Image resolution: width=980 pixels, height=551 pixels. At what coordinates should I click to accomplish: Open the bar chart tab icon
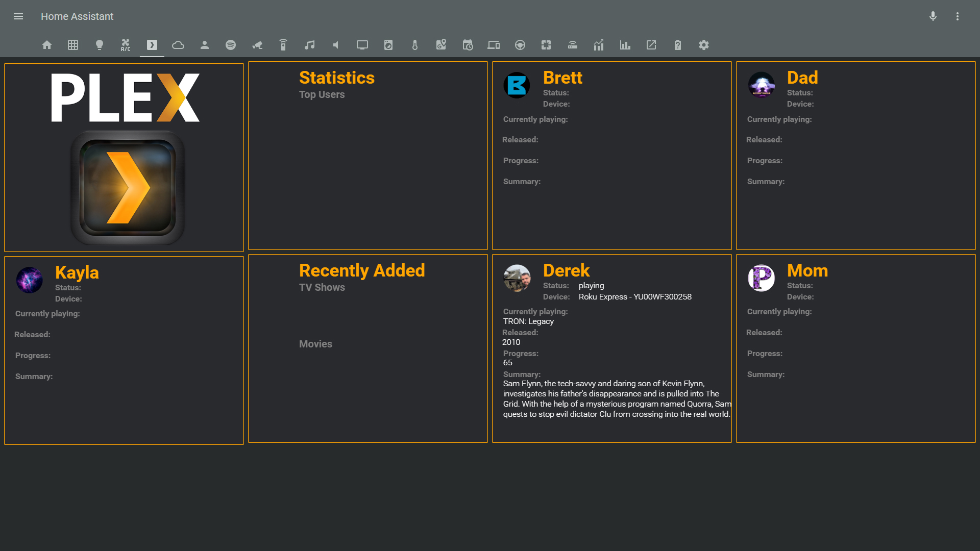coord(625,45)
